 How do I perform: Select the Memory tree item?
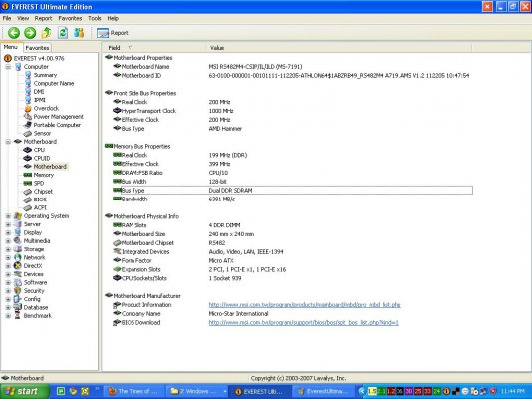click(44, 175)
